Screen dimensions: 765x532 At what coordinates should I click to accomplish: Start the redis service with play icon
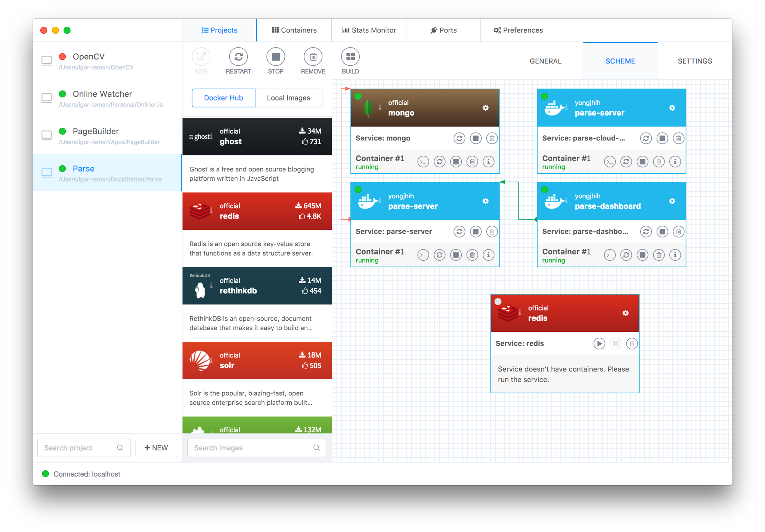[599, 344]
